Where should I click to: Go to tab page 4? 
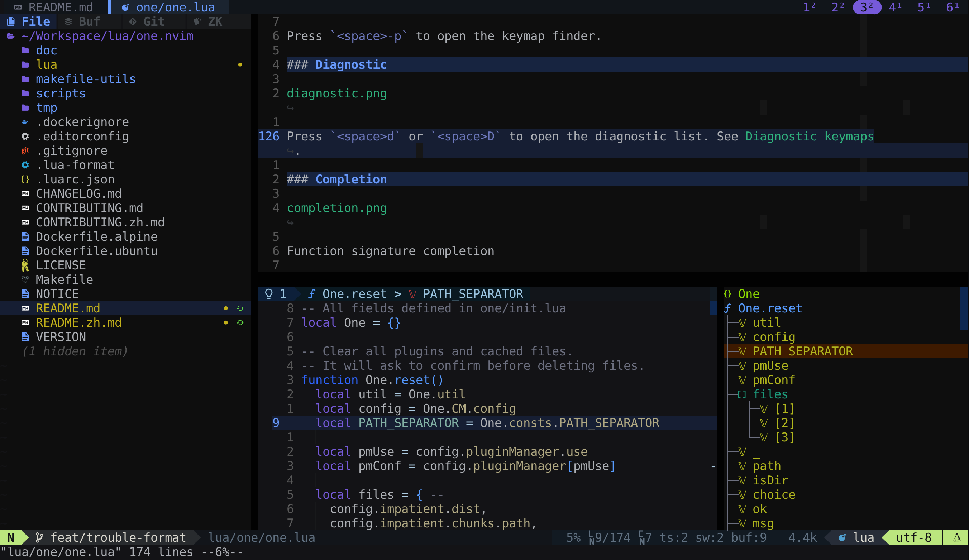click(x=895, y=7)
